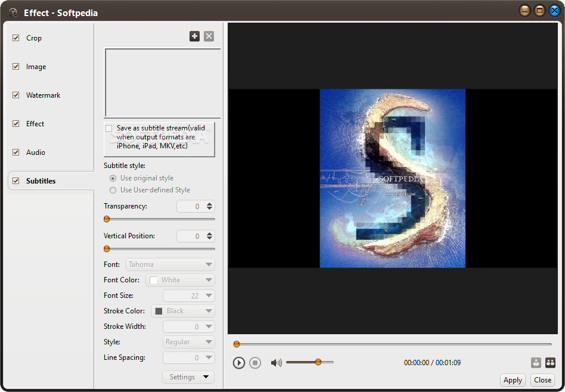Maximize the Effect window
Screen dimensions: 565x392
click(x=539, y=11)
